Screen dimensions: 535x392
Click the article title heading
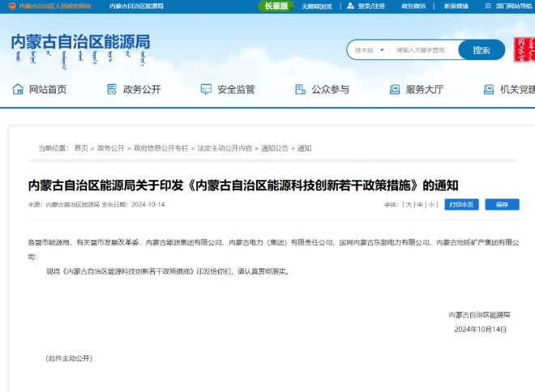pos(243,185)
